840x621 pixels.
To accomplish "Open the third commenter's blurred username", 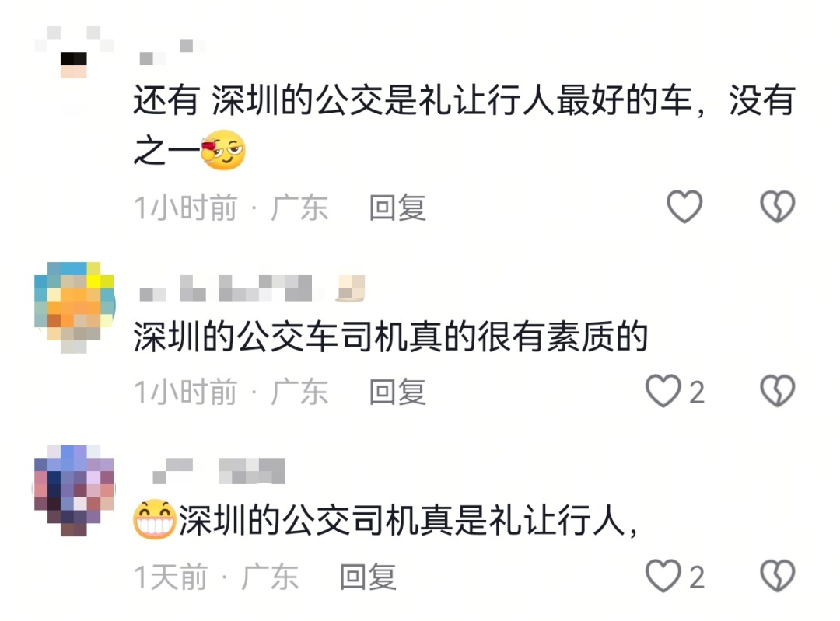I will coord(219,471).
